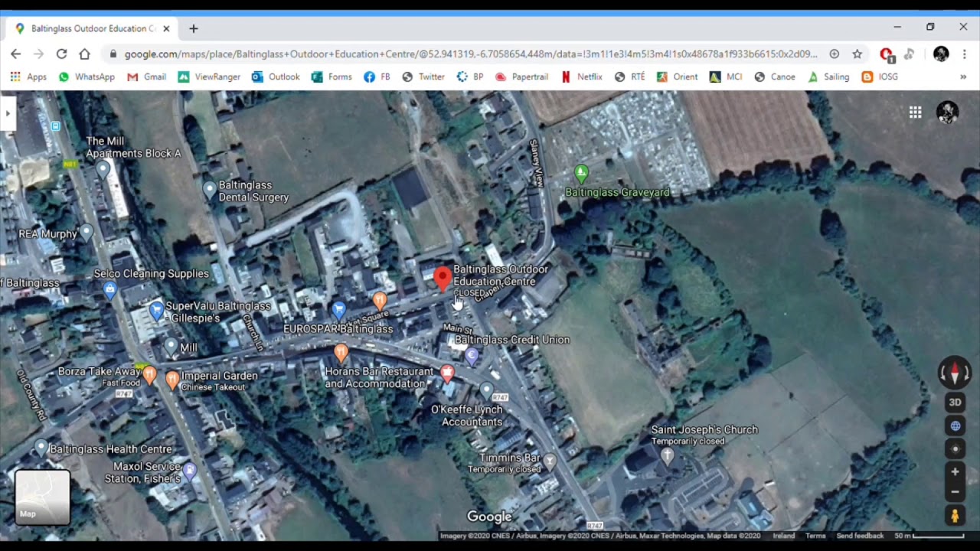This screenshot has height=551, width=980.
Task: Click the Baltinglass Health Centre marker
Action: [41, 447]
